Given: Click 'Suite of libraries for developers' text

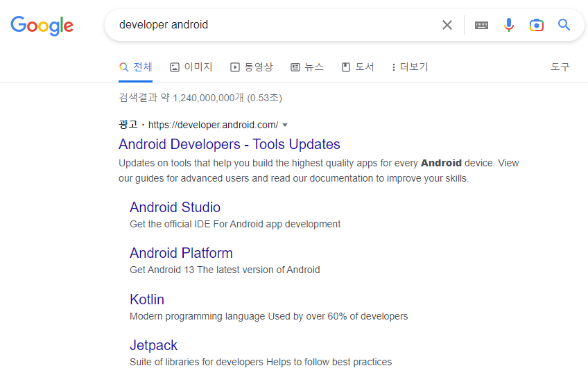Looking at the screenshot, I should point(261,363).
